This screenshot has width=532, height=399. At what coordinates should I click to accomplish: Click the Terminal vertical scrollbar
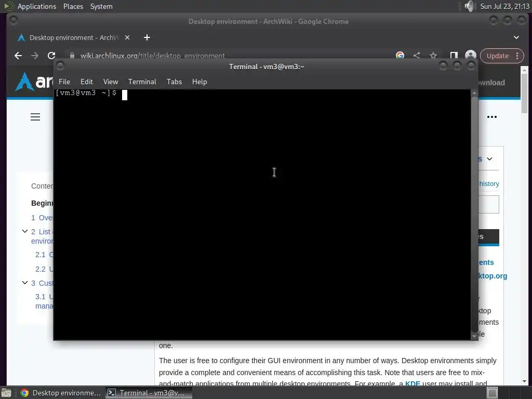tap(474, 215)
